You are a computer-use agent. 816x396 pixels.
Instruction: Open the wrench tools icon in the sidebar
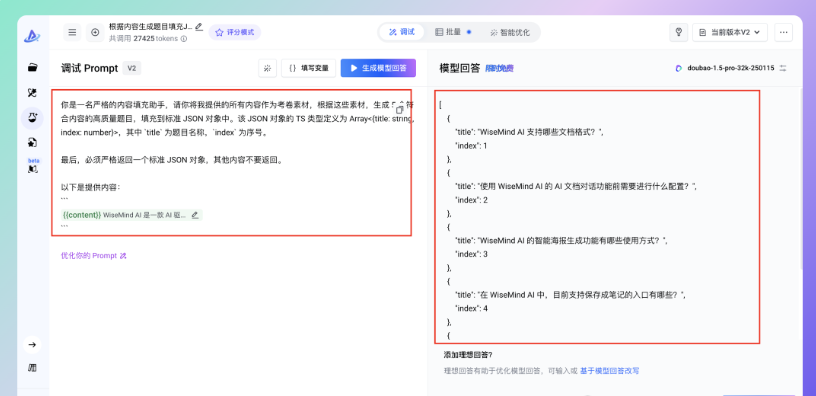32,93
